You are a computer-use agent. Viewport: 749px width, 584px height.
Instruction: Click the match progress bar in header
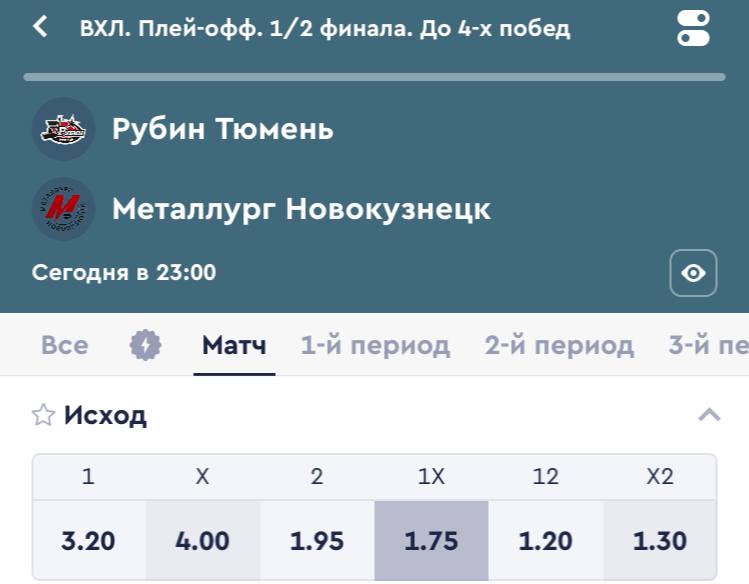tap(374, 76)
